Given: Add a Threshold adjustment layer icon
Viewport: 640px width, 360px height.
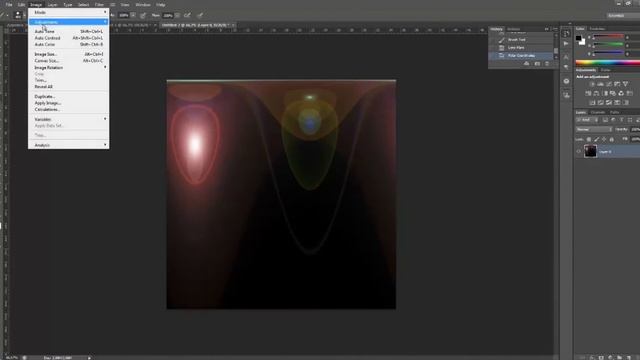Looking at the screenshot, I should 609,102.
